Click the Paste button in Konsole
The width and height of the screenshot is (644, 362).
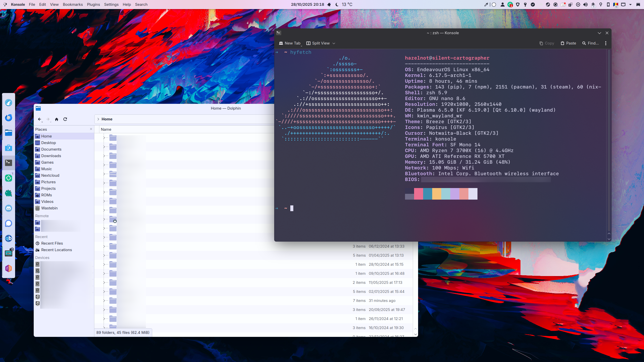tap(569, 43)
